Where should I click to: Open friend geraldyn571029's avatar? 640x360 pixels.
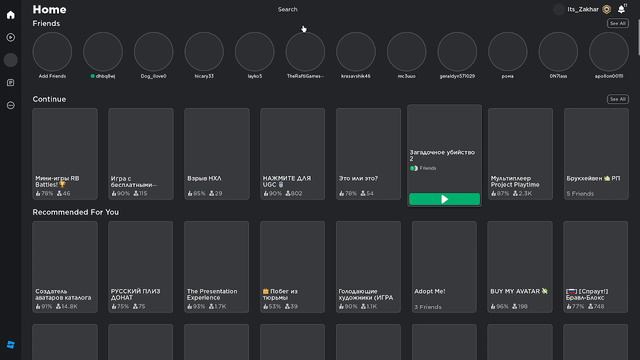[457, 52]
